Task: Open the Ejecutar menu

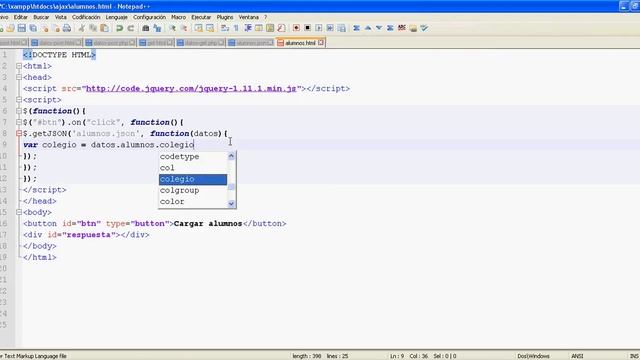Action: 201,17
